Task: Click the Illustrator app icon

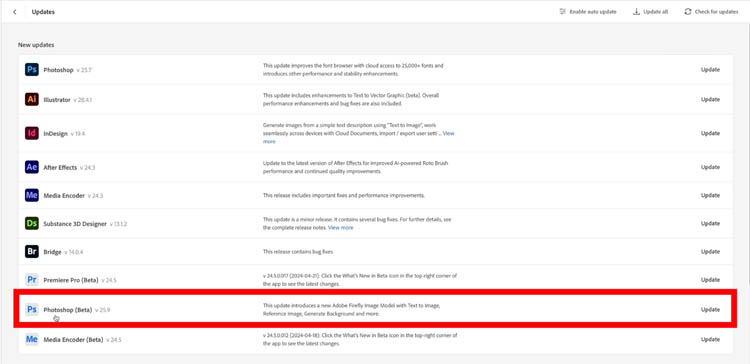Action: [32, 99]
